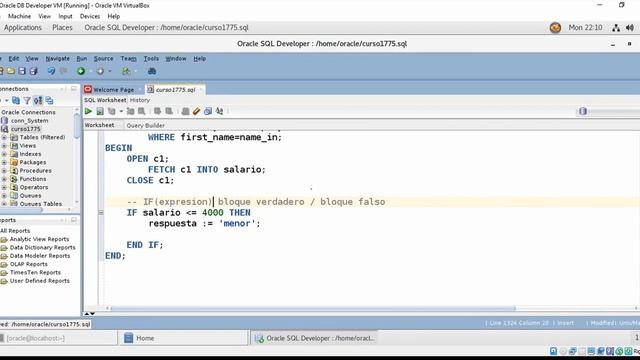
Task: Click the Autotrace icon in worksheet toolbar
Action: pos(130,111)
